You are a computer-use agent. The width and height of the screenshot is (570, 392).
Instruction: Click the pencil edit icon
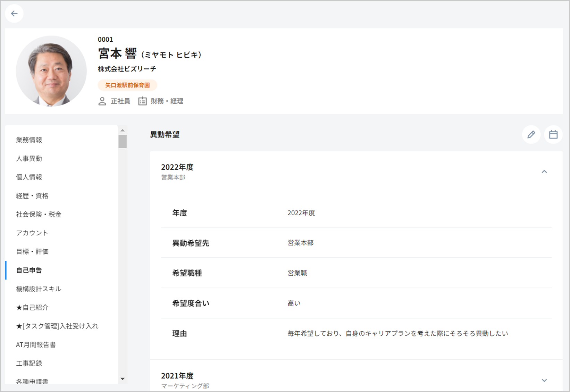[531, 135]
